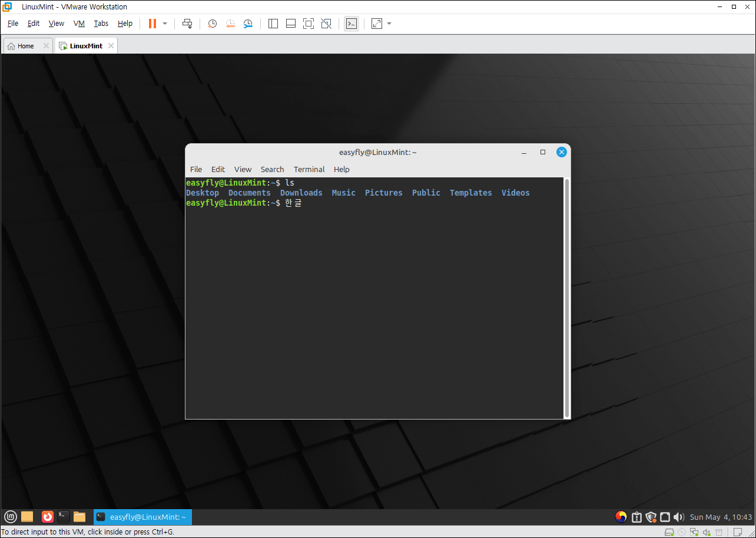Screen dimensions: 756x538
Task: Open VMware File menu
Action: point(13,24)
